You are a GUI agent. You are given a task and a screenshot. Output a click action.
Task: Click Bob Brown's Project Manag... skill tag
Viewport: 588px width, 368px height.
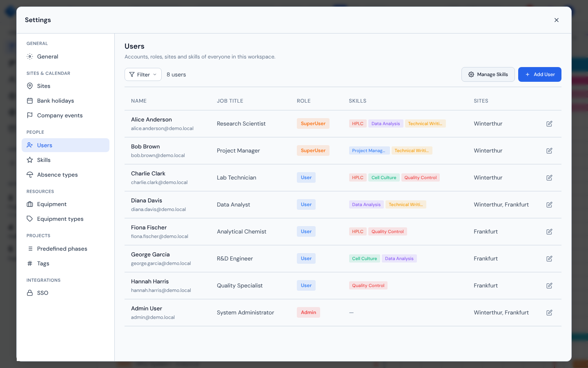369,150
